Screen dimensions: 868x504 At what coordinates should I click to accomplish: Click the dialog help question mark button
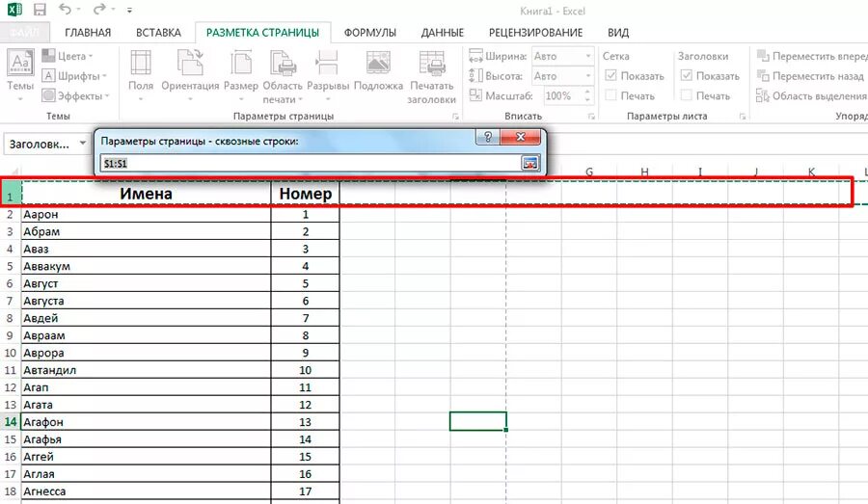tap(488, 137)
